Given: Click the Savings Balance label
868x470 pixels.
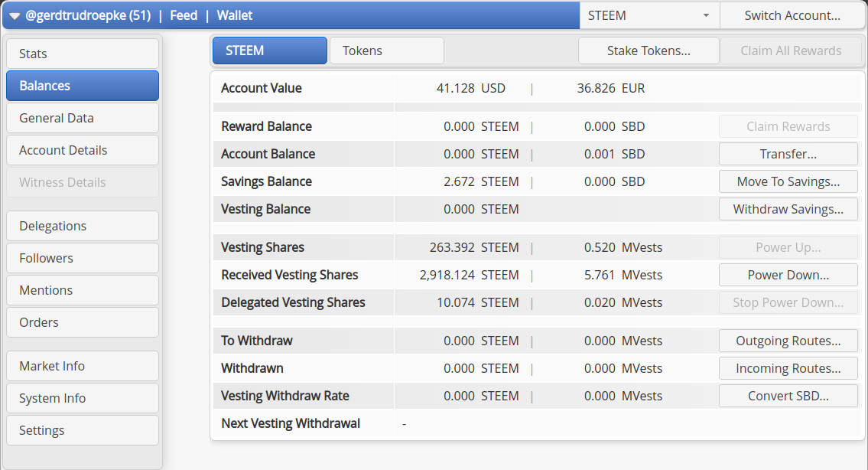Looking at the screenshot, I should (266, 181).
